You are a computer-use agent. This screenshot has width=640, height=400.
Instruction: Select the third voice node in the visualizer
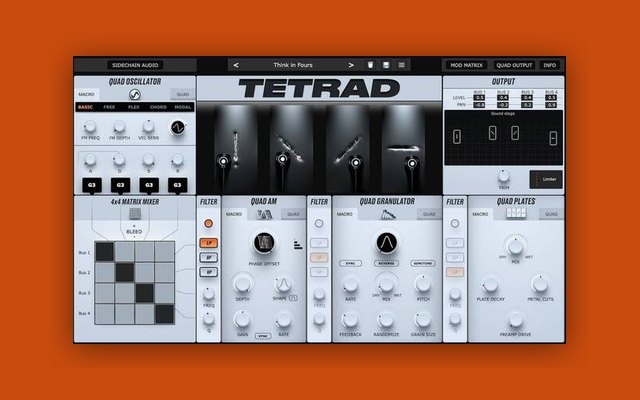coord(356,162)
